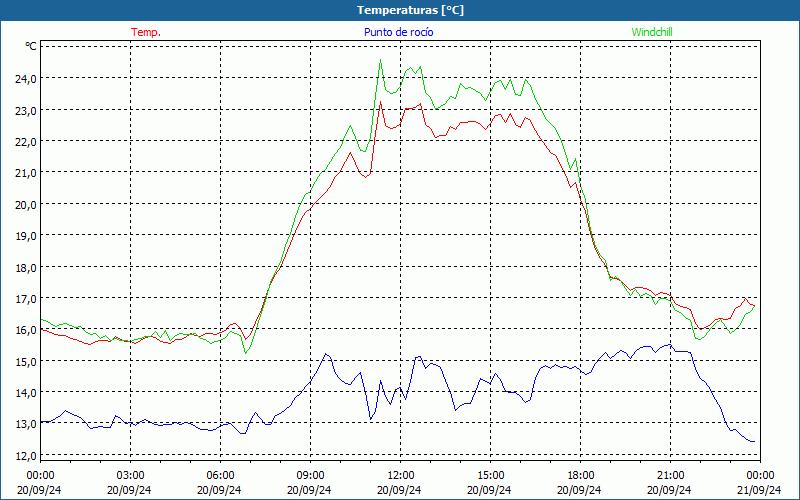Image resolution: width=800 pixels, height=500 pixels.
Task: Click the 13,0 y-axis value
Action: 27,424
